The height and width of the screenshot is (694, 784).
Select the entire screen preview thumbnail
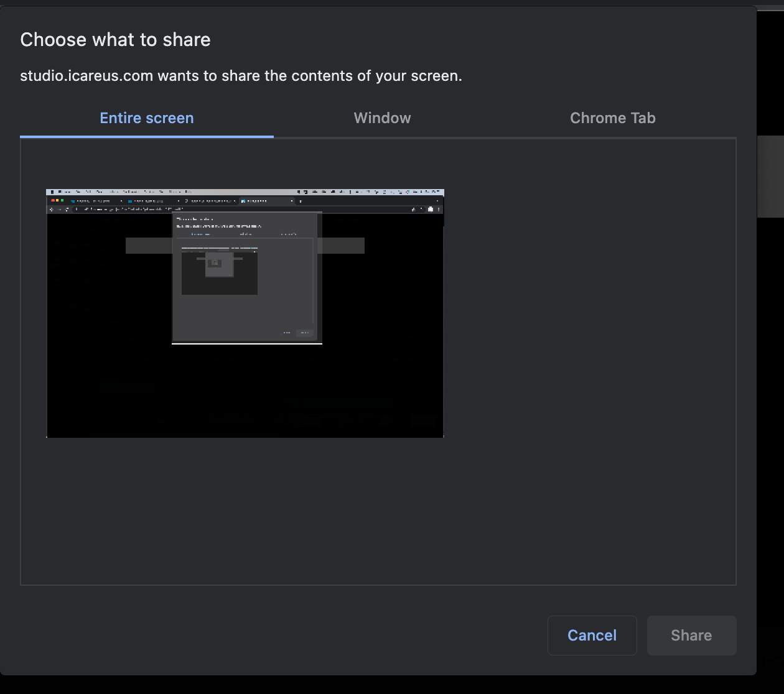pos(245,313)
